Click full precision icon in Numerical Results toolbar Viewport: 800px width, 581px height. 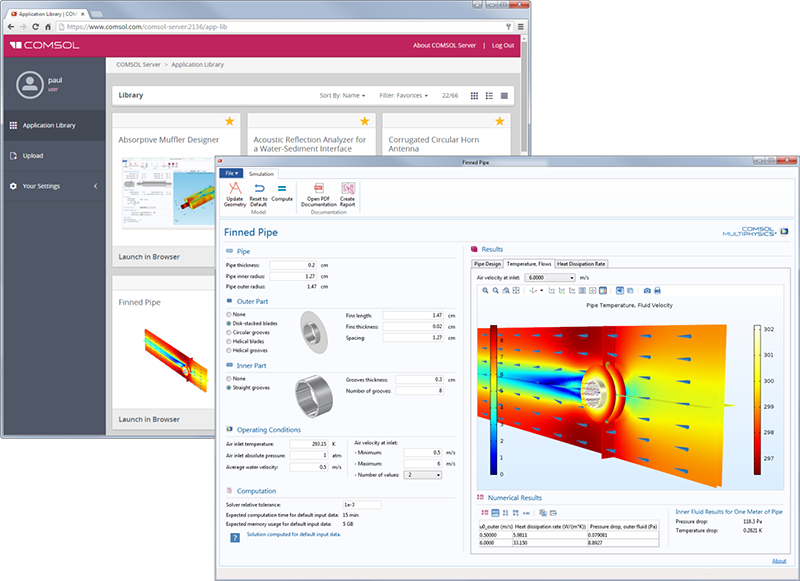(x=485, y=513)
